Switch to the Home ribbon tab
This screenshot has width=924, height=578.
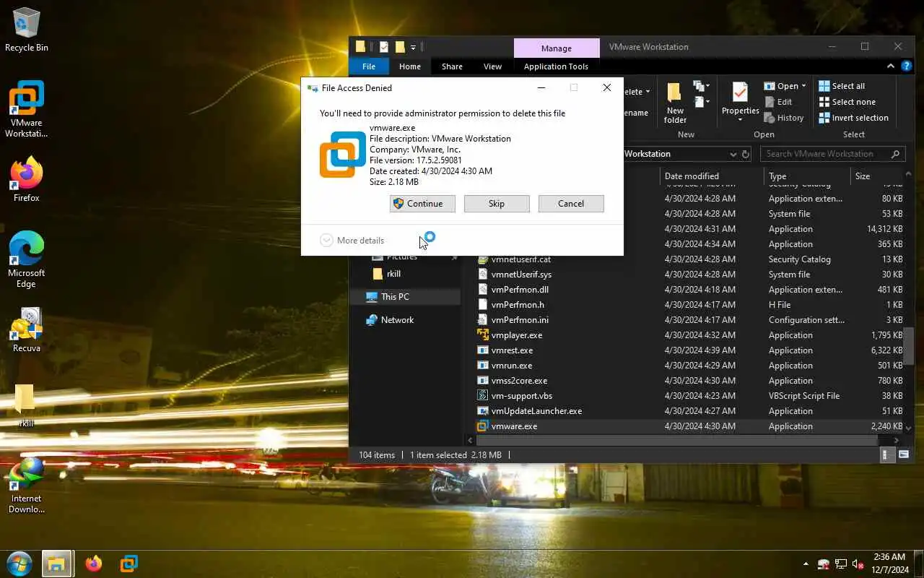(410, 66)
